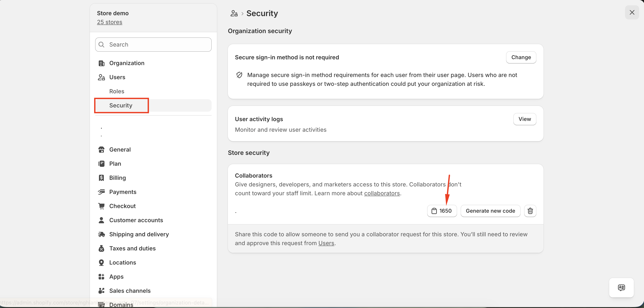Click the Users people icon in sidebar
644x308 pixels.
[x=101, y=77]
